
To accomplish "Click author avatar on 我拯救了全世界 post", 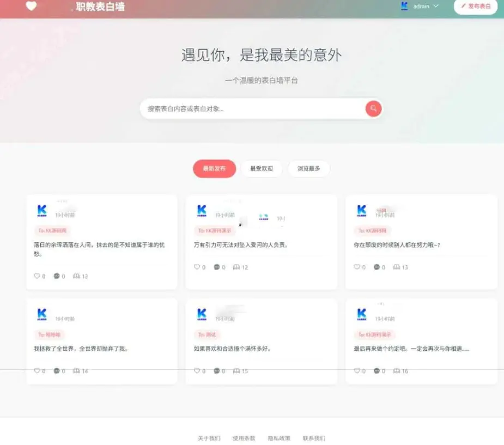I will pyautogui.click(x=42, y=315).
